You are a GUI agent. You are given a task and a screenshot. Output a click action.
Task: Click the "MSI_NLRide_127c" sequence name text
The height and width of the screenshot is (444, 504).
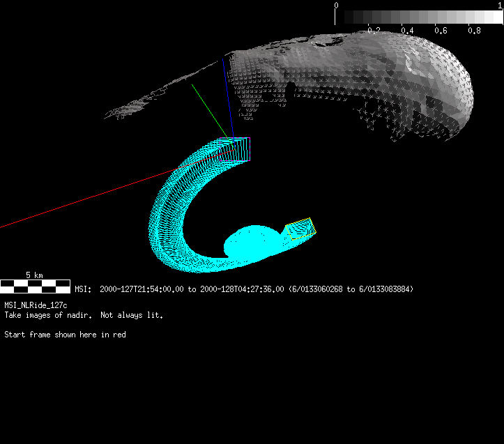[36, 305]
